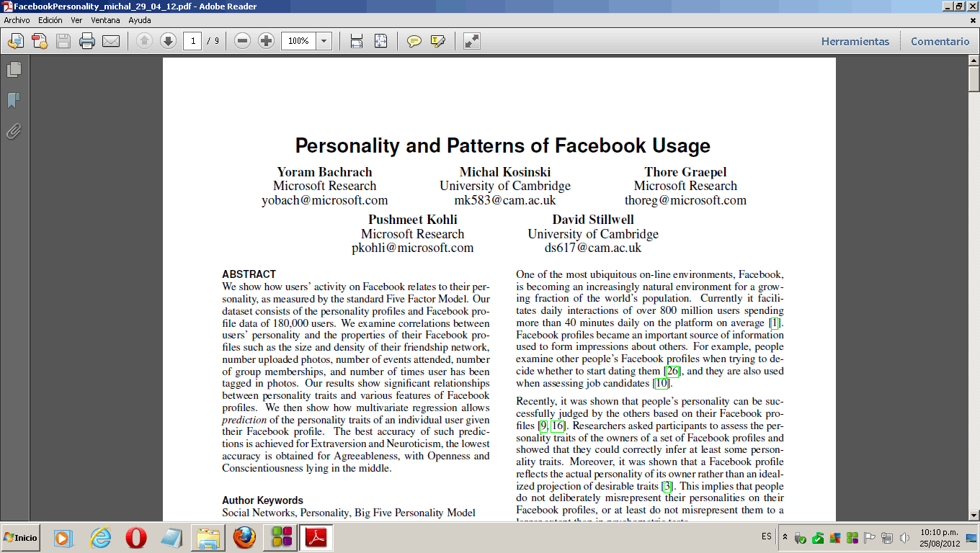Launch Opera browser from taskbar
This screenshot has width=980, height=553.
pos(135,538)
